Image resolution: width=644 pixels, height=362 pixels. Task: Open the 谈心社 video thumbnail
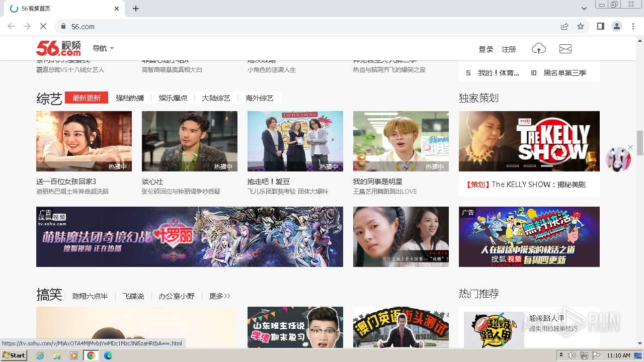pos(190,141)
